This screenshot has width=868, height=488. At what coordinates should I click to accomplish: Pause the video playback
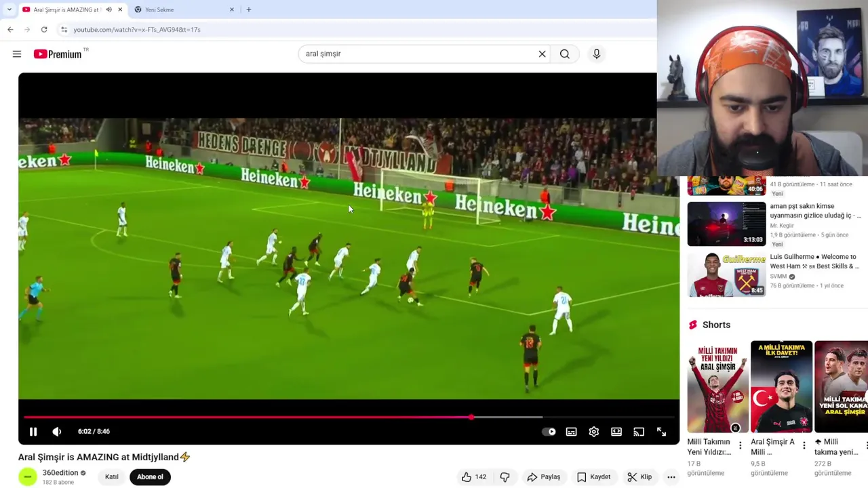coord(33,432)
